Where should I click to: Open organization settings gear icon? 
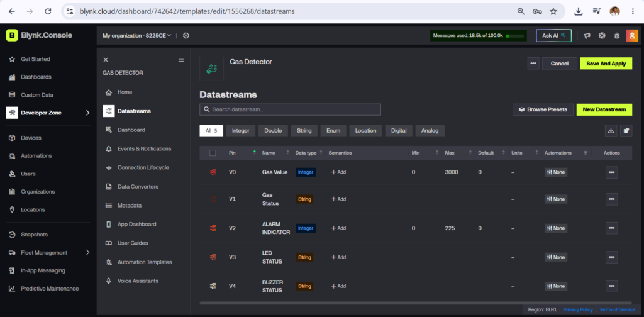[186, 36]
